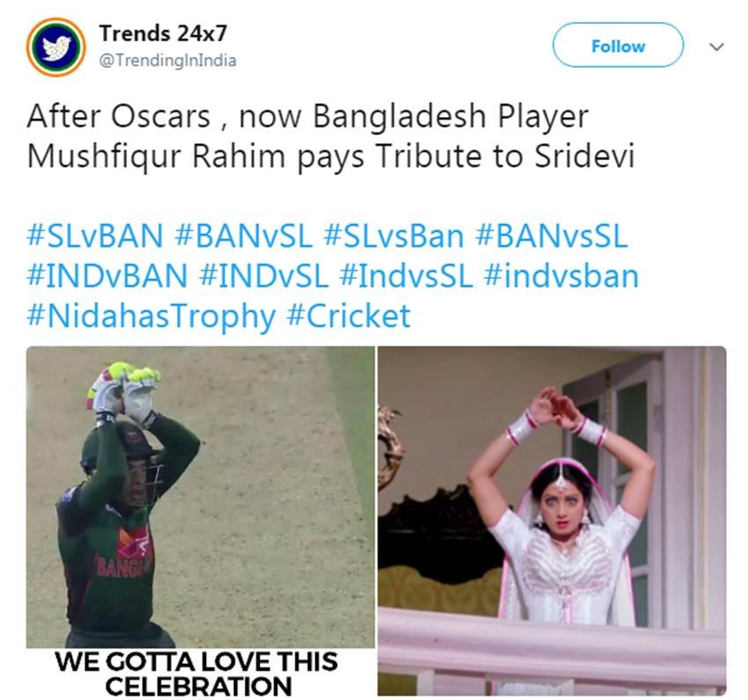Select the tweet text about Mushfiqur Rahim

coord(331,136)
